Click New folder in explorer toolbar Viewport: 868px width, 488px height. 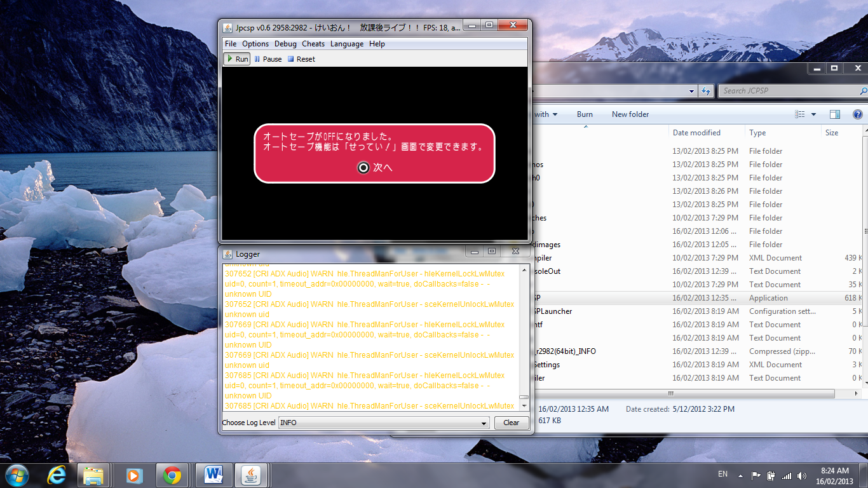630,114
